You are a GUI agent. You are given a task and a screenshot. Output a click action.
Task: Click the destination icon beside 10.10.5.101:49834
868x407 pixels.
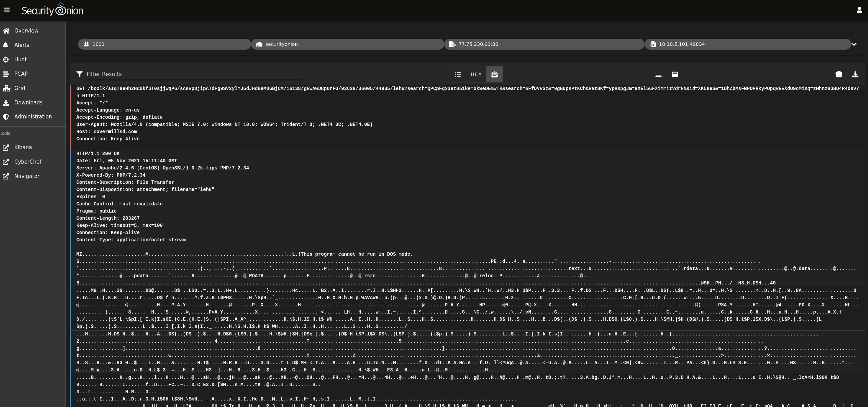(653, 44)
